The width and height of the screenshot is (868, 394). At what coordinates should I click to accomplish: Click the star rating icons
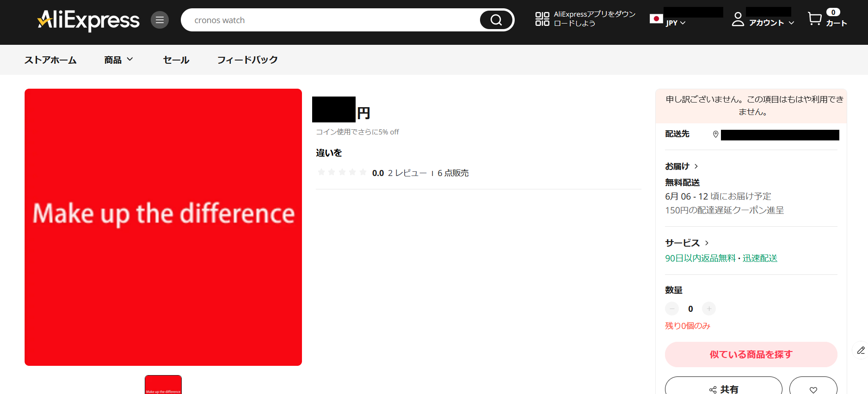click(342, 172)
